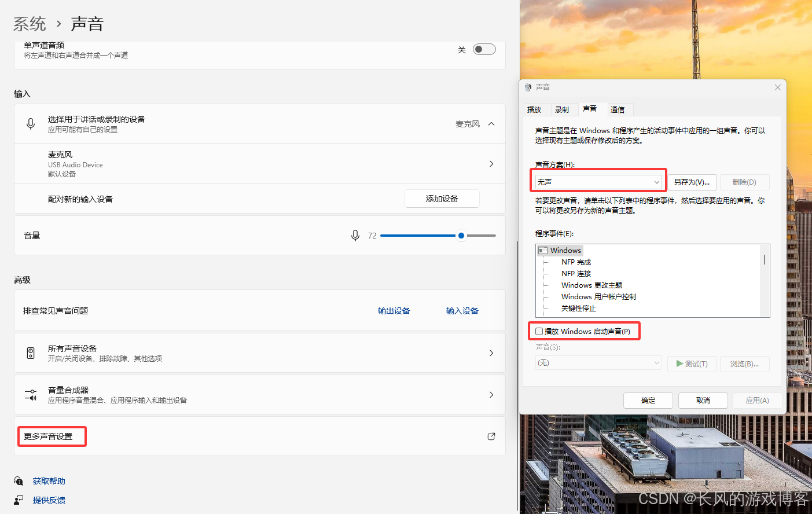Open all sound devices page chevron
The height and width of the screenshot is (514, 812).
[x=491, y=353]
